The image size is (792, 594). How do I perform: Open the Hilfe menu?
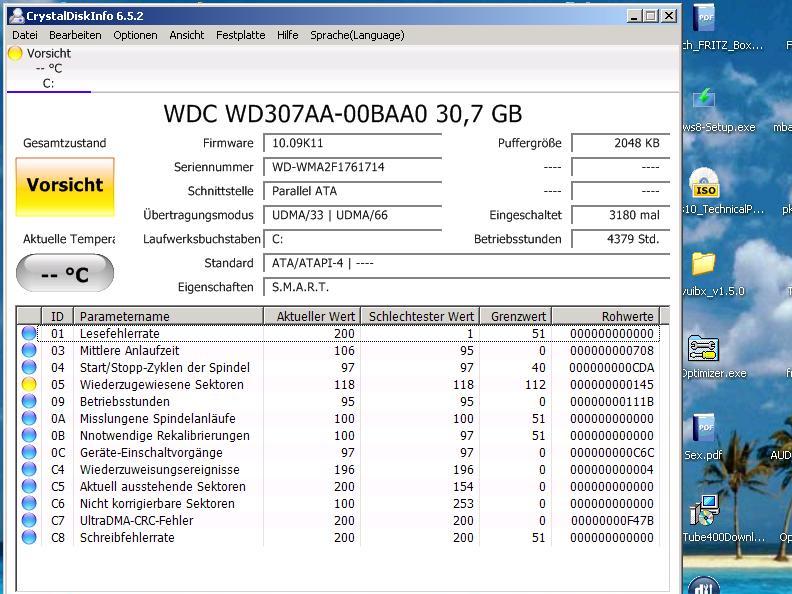click(287, 35)
